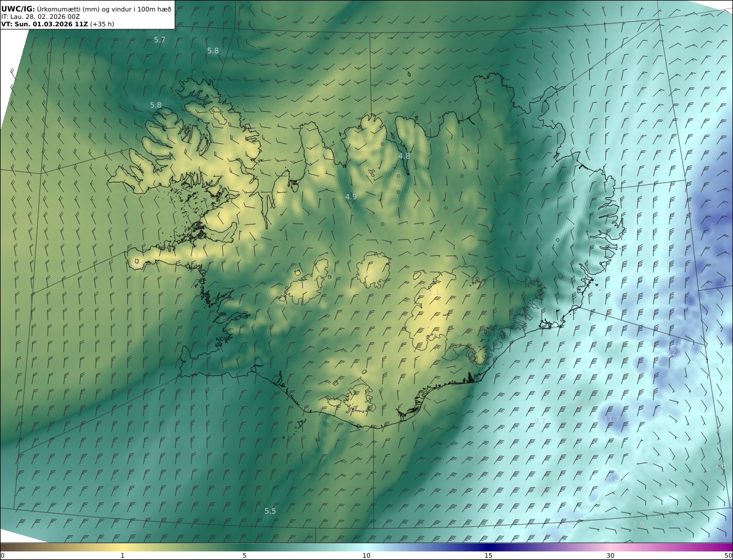Click the 11.7 value label on blue patch
Image resolution: width=733 pixels, height=560 pixels.
click(612, 419)
